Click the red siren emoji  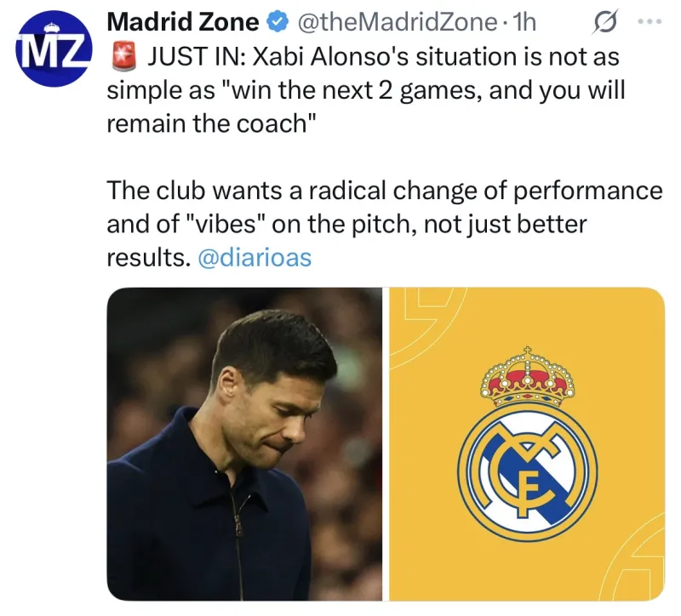[123, 57]
